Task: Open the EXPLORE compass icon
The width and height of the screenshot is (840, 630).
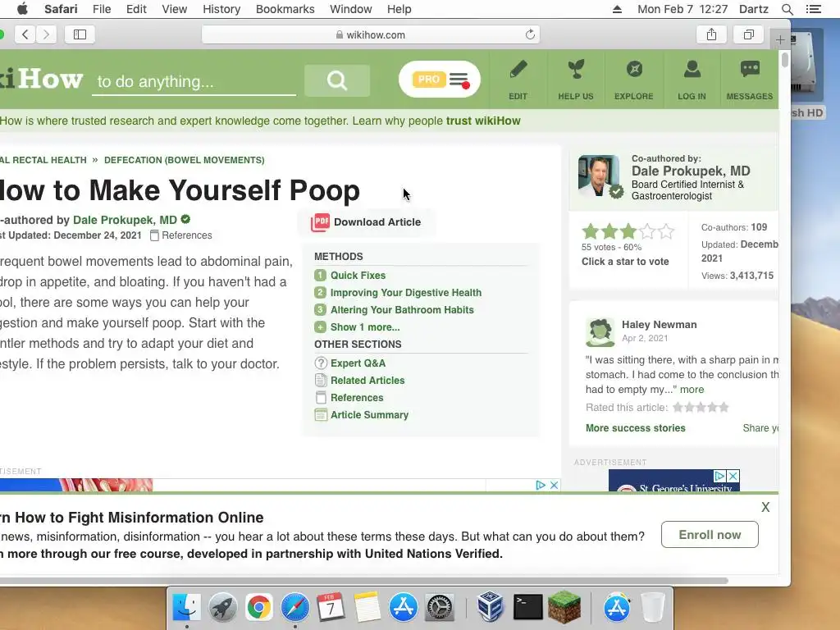Action: coord(634,69)
